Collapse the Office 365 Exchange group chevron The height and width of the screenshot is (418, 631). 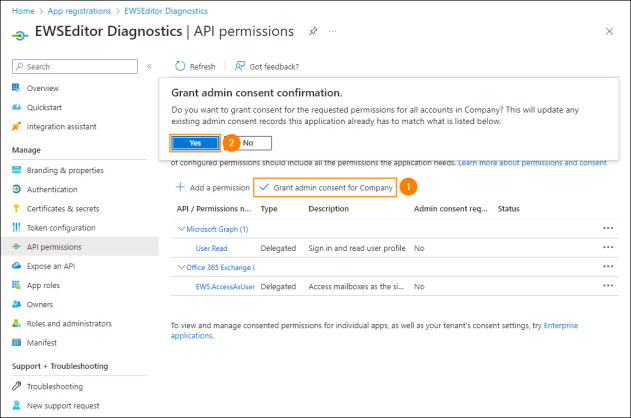(x=181, y=267)
